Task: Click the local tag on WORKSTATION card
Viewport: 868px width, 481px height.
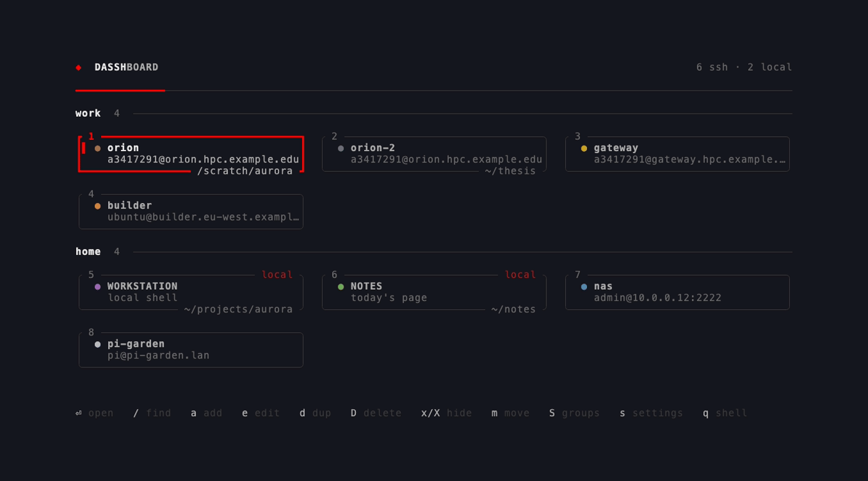Action: (277, 274)
